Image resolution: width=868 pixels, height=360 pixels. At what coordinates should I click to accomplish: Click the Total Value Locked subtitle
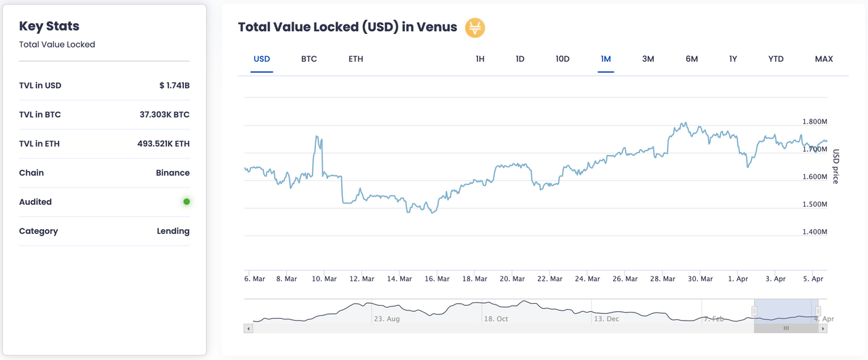[x=57, y=45]
